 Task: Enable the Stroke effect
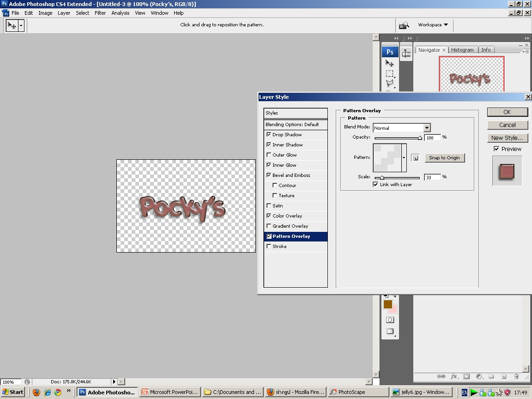point(269,246)
